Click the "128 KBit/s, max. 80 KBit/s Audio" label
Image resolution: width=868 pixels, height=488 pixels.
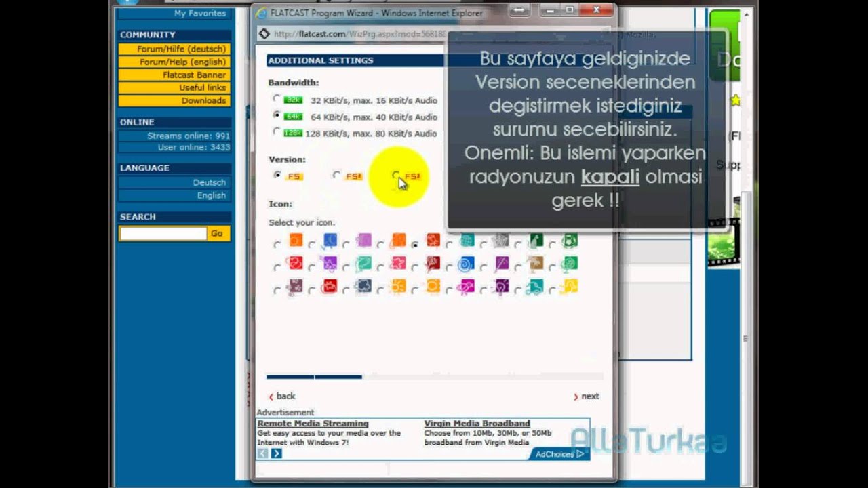coord(371,134)
